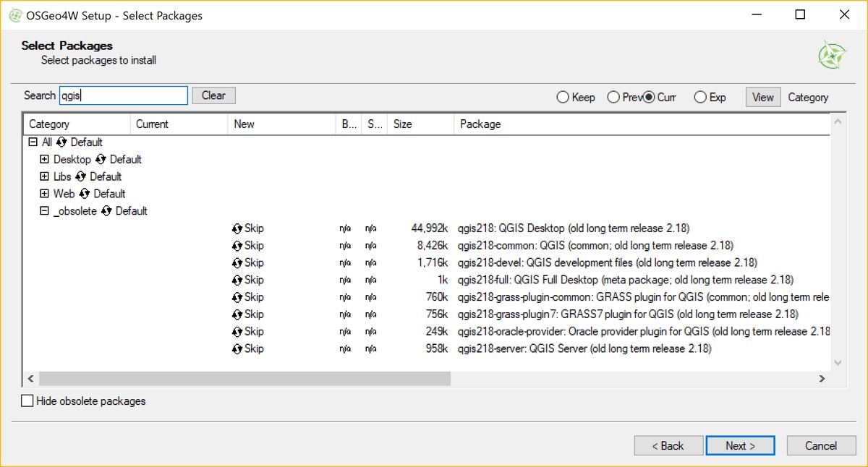Click the OSGeo4W logo in header
868x467 pixels.
(x=832, y=55)
